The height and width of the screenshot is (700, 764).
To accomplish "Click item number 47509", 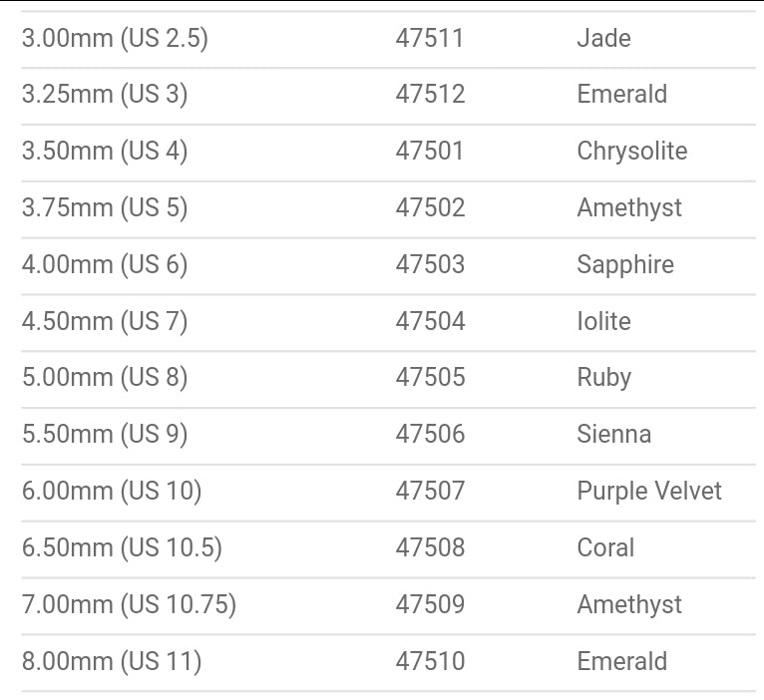I will [x=430, y=605].
